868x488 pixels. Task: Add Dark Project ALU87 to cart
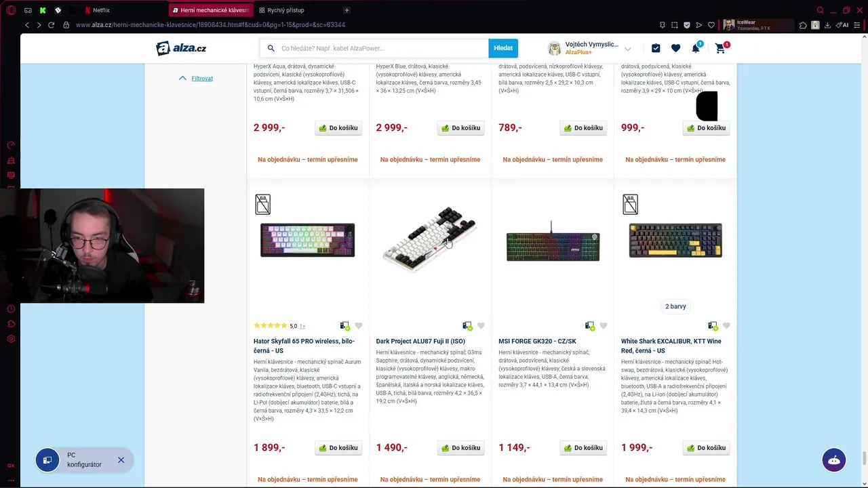click(461, 448)
